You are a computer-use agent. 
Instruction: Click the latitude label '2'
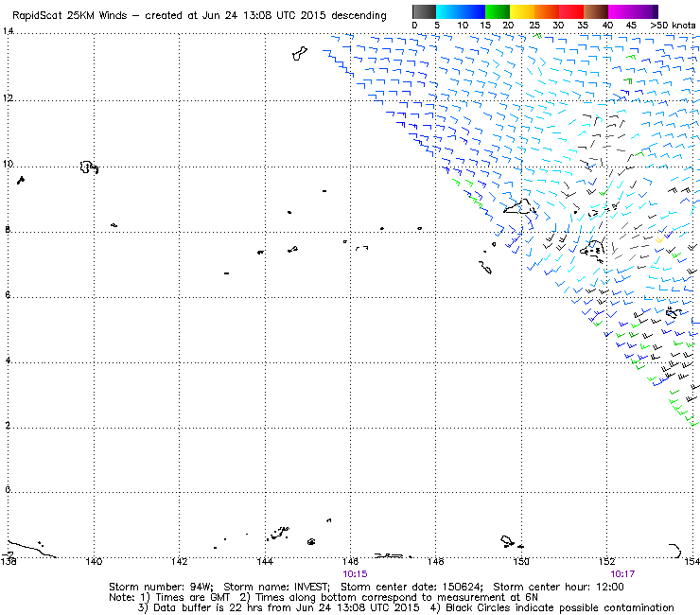coord(8,425)
